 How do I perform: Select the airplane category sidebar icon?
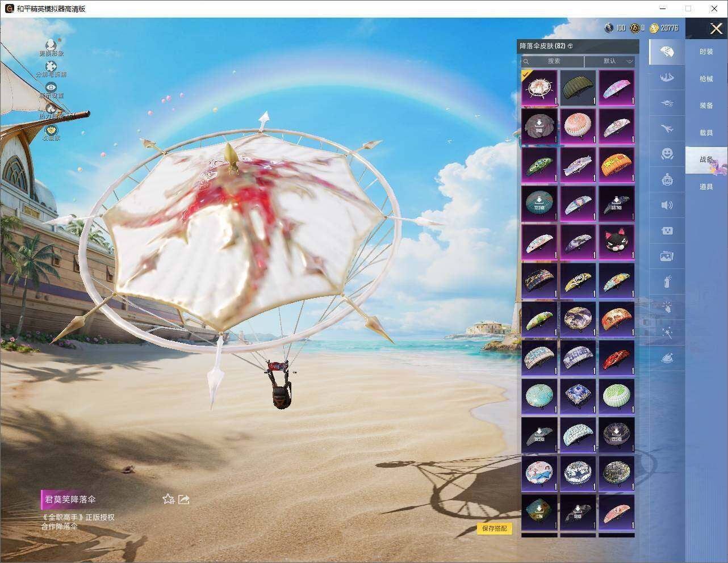[x=667, y=129]
